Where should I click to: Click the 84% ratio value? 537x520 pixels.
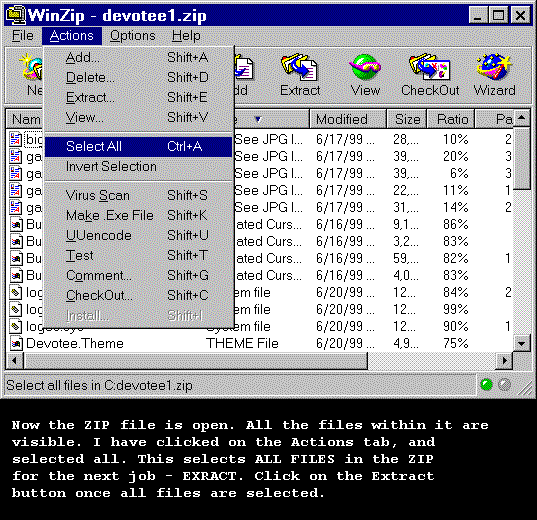pos(455,292)
